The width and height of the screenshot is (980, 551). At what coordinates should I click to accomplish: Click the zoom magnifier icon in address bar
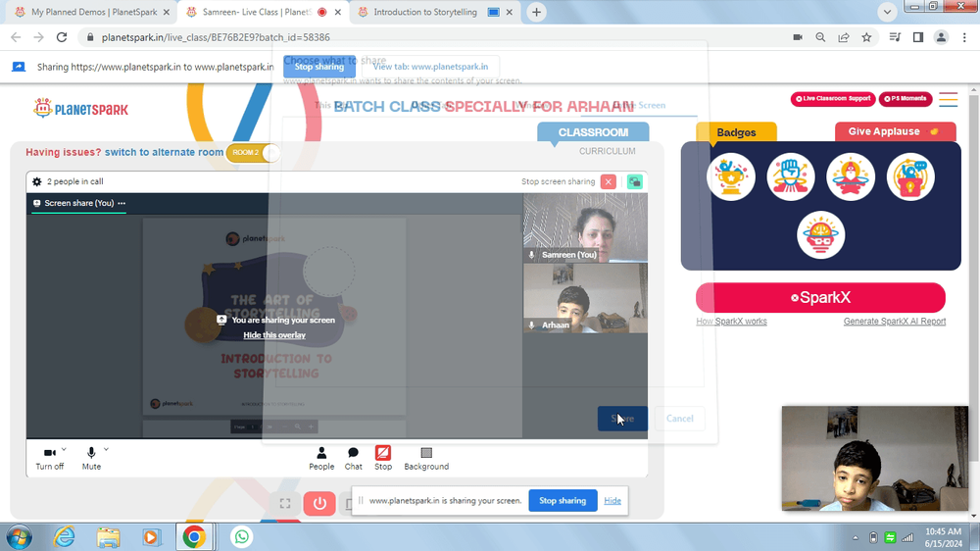820,37
